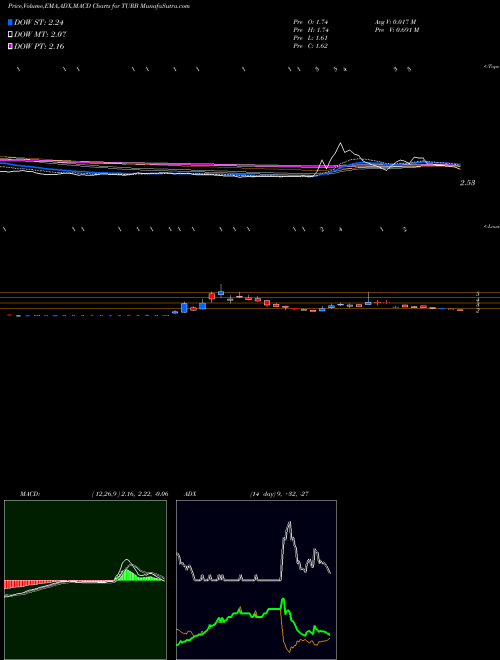Open the green MACD indicator chart panel
500x660 pixels.
tap(85, 580)
